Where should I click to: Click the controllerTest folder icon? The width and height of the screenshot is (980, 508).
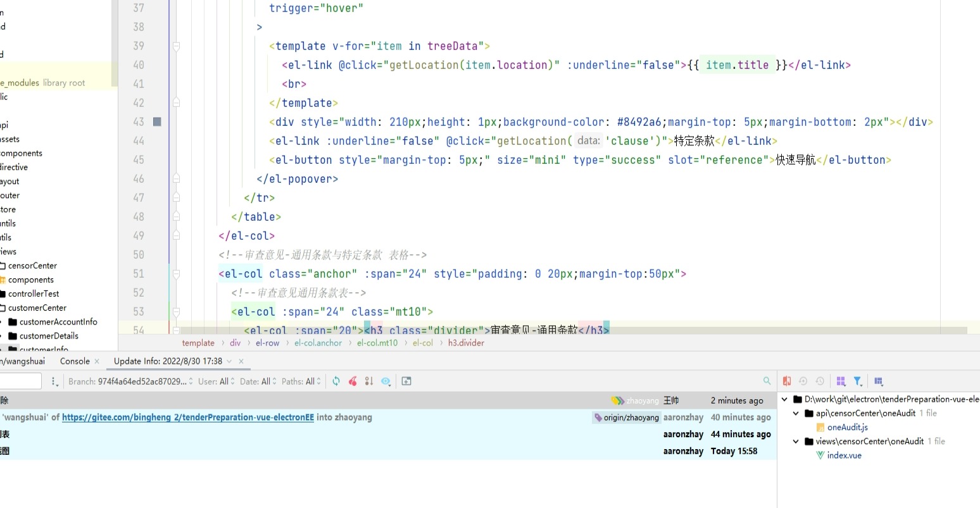(x=3, y=294)
